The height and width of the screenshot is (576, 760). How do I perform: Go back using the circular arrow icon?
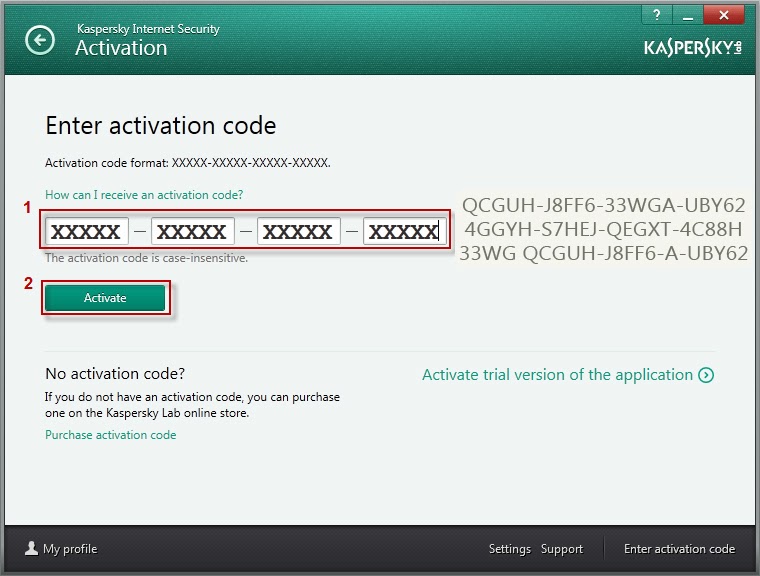pyautogui.click(x=40, y=40)
